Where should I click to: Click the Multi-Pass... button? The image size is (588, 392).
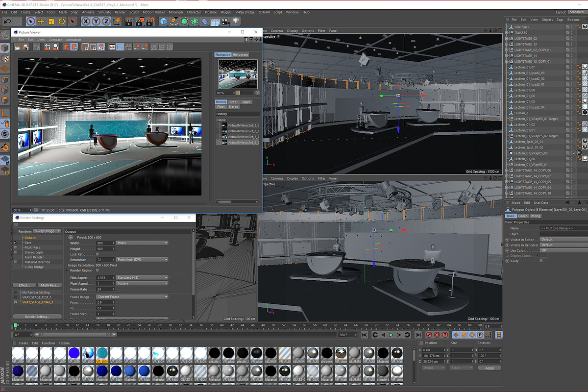click(x=50, y=285)
